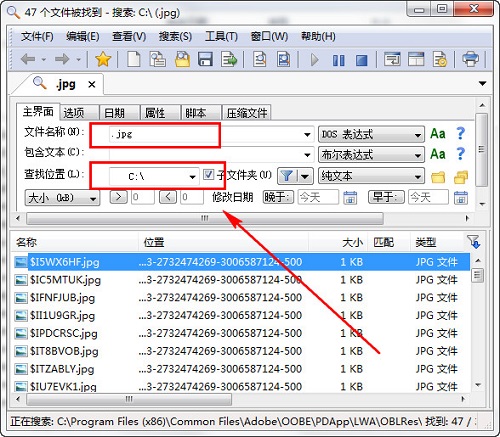Stop the running search
Screen dimensions: 500x437
pyautogui.click(x=362, y=60)
